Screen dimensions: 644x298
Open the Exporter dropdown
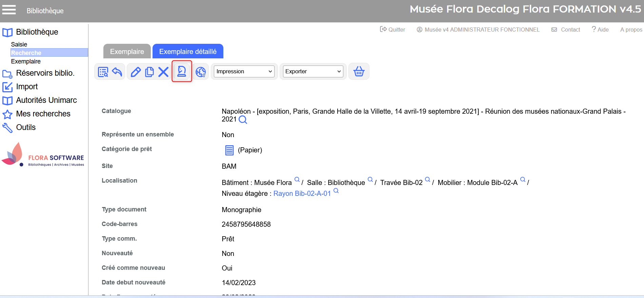[313, 71]
